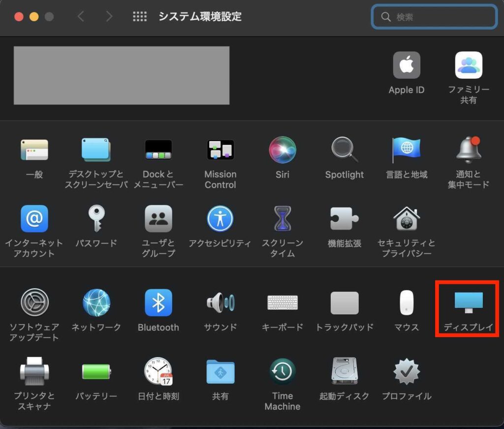Viewport: 504px width, 429px height.
Task: Open Bluetooth preferences
Action: 158,303
